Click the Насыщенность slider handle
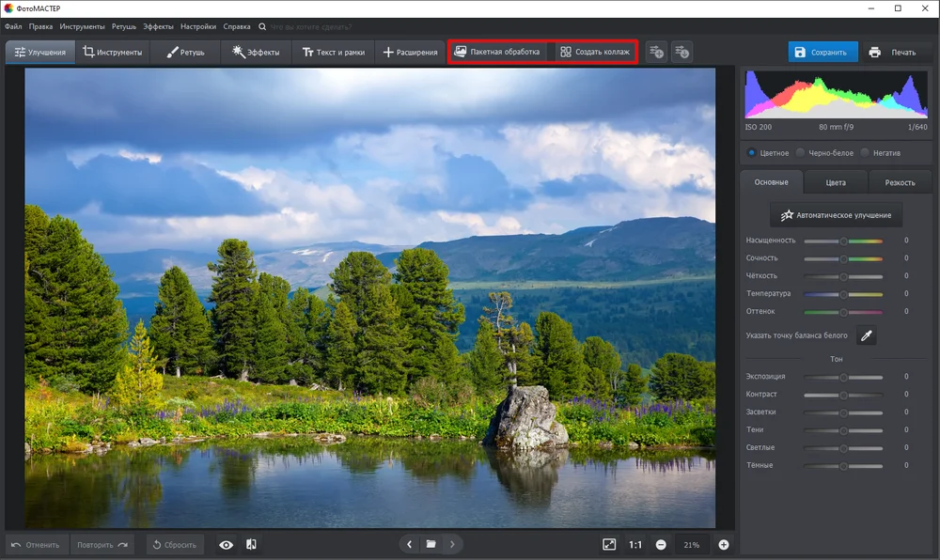940x560 pixels. click(x=843, y=241)
